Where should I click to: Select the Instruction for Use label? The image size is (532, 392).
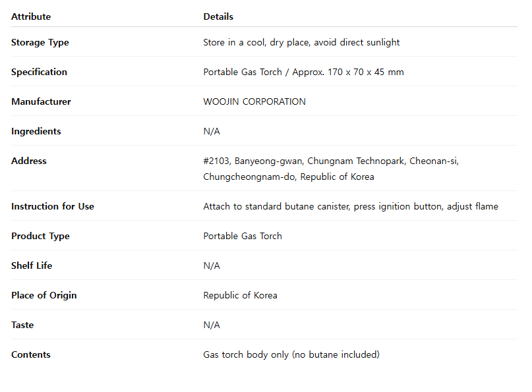pyautogui.click(x=53, y=206)
